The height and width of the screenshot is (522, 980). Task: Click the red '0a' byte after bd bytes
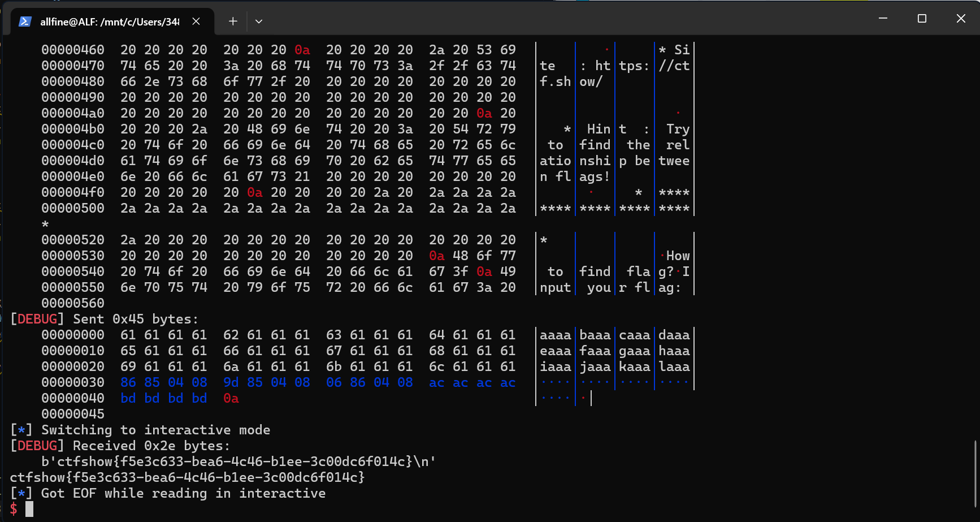pos(231,398)
